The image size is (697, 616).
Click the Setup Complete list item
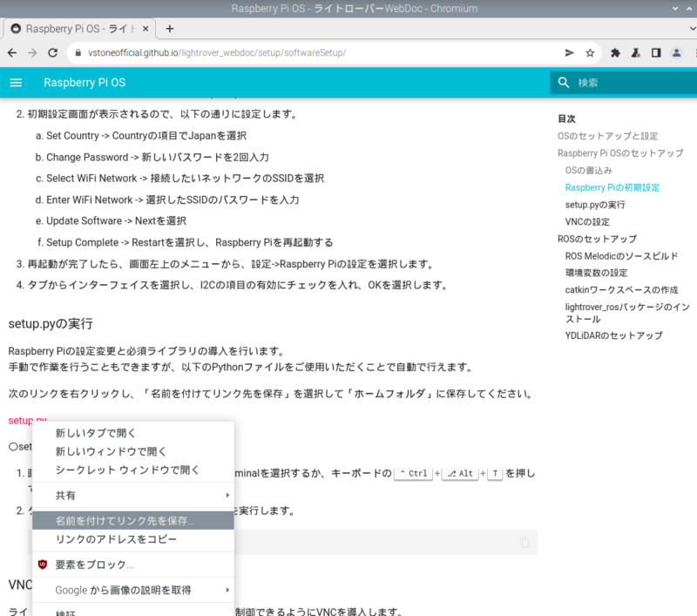tap(189, 243)
